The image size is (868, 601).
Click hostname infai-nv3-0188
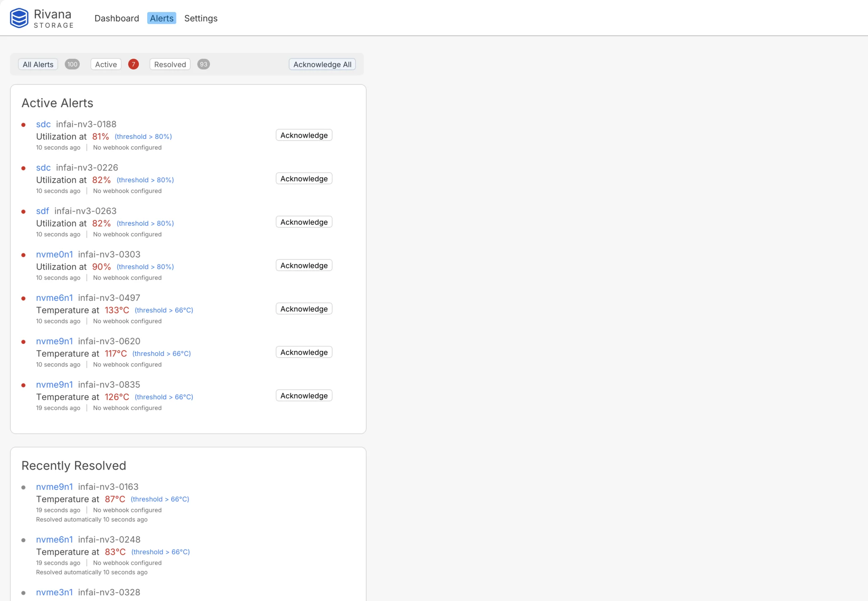86,124
